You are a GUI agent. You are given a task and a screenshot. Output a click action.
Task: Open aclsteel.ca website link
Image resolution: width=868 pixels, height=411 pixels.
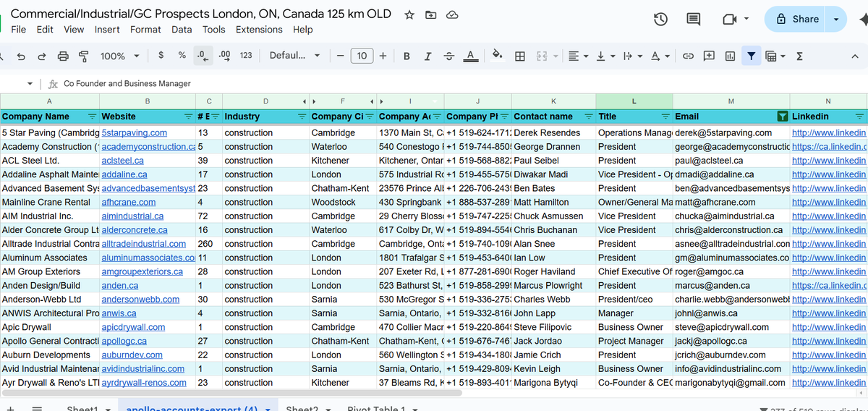coord(123,161)
